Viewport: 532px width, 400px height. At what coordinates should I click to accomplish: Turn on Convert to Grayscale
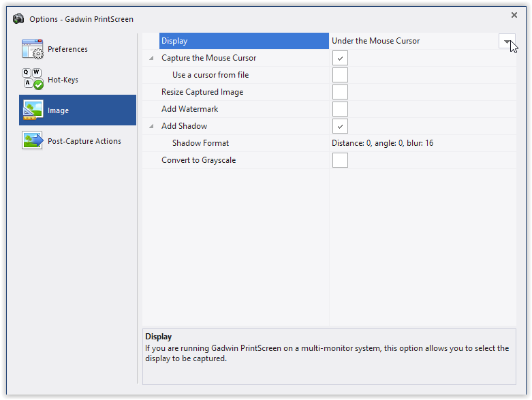point(340,160)
